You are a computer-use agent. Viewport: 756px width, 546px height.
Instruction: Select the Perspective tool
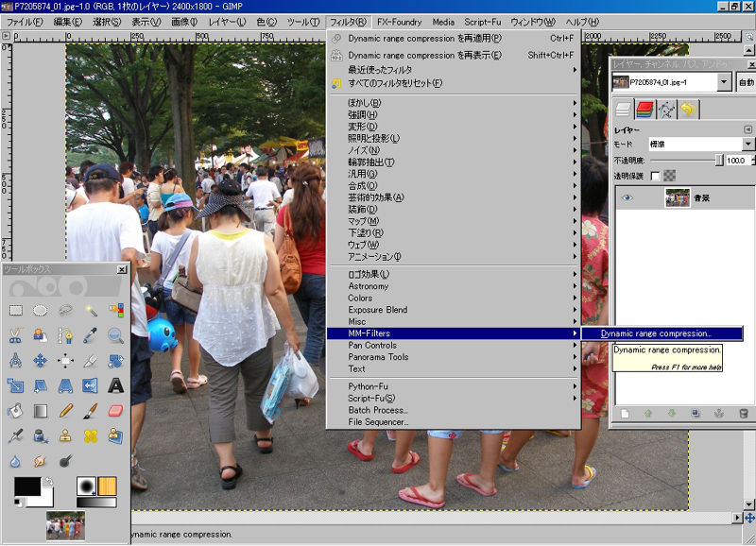click(65, 385)
